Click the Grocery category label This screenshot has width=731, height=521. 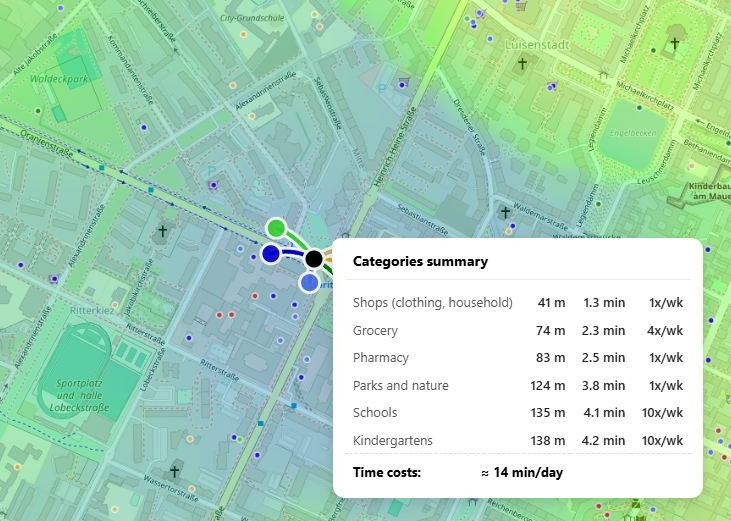click(x=375, y=330)
